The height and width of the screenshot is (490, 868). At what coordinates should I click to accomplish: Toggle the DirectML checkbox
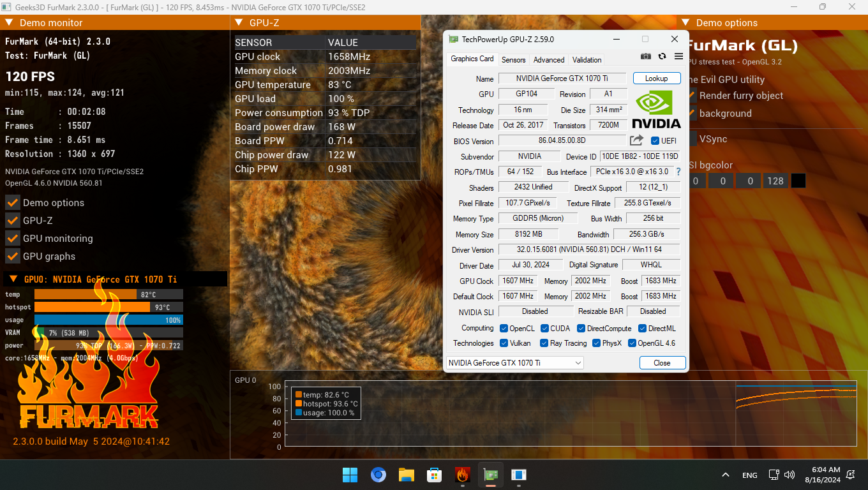click(x=642, y=329)
